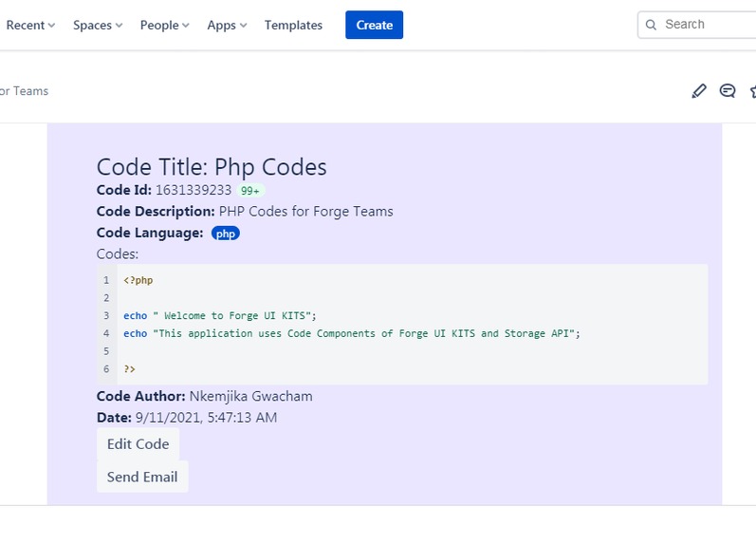Expand the Spaces dropdown

[x=98, y=25]
